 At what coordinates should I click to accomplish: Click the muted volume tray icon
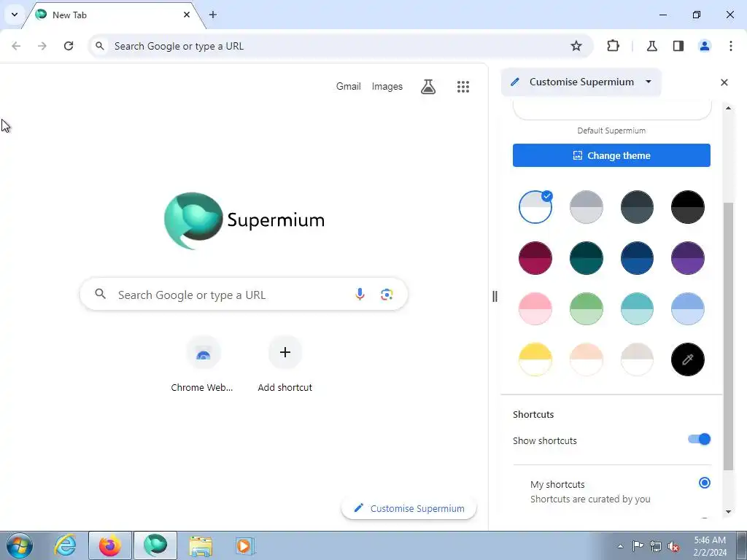pos(673,546)
